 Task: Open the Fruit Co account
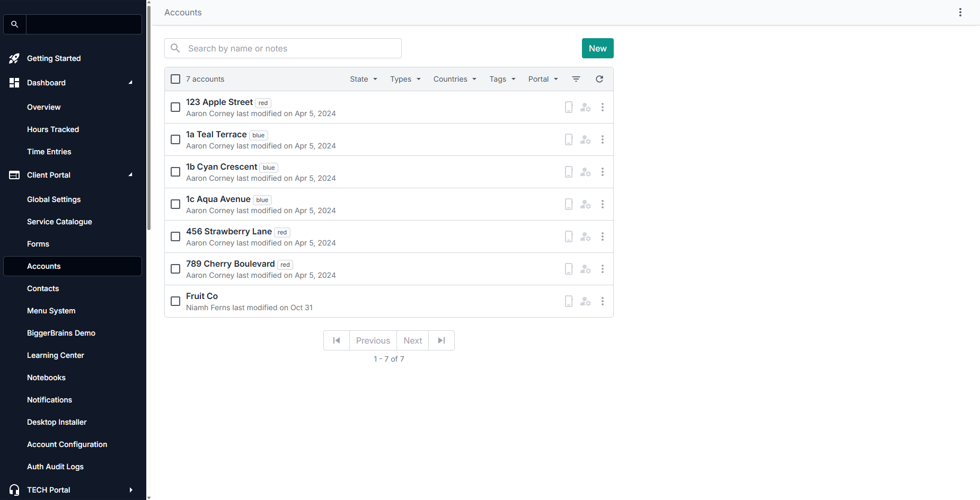(202, 296)
